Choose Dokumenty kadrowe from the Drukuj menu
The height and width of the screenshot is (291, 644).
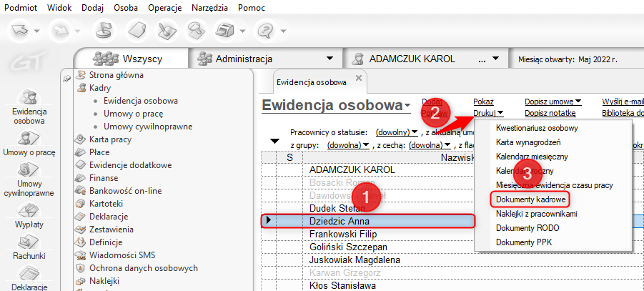click(530, 199)
